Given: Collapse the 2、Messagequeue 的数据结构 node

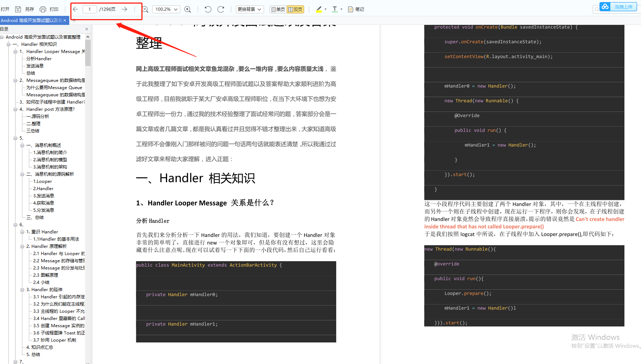Looking at the screenshot, I should [15, 80].
